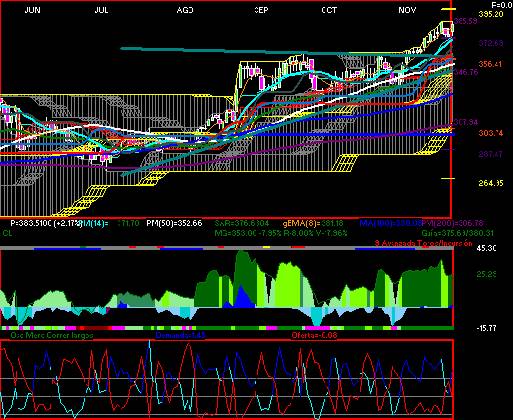513x420 pixels.
Task: Click the blue triangular peak in oscillator
Action: point(240,297)
